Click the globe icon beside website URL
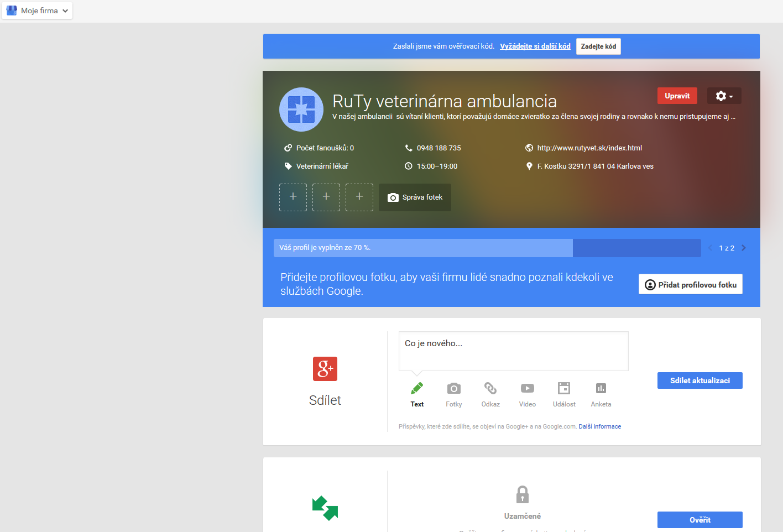This screenshot has width=783, height=532. point(529,148)
